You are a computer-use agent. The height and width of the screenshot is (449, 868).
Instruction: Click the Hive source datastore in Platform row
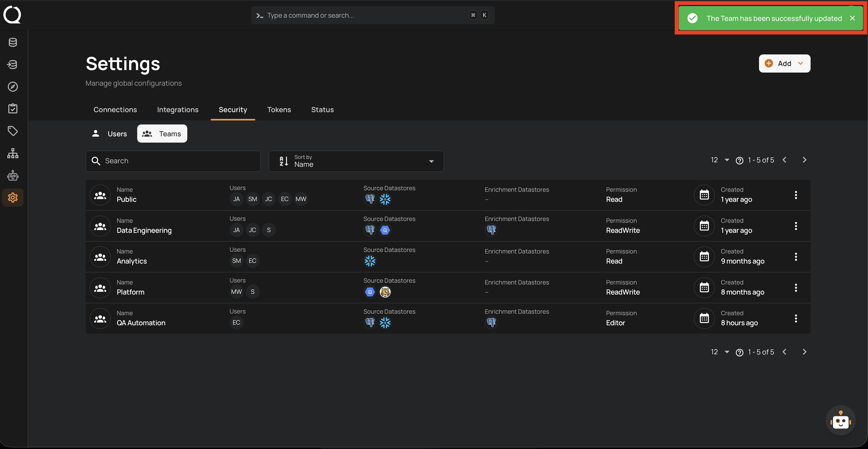pyautogui.click(x=385, y=292)
